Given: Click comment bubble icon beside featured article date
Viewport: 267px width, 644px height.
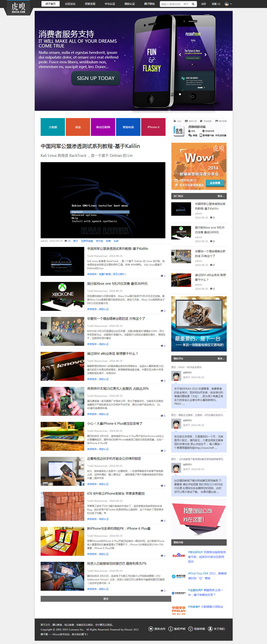Looking at the screenshot, I should pos(66,241).
